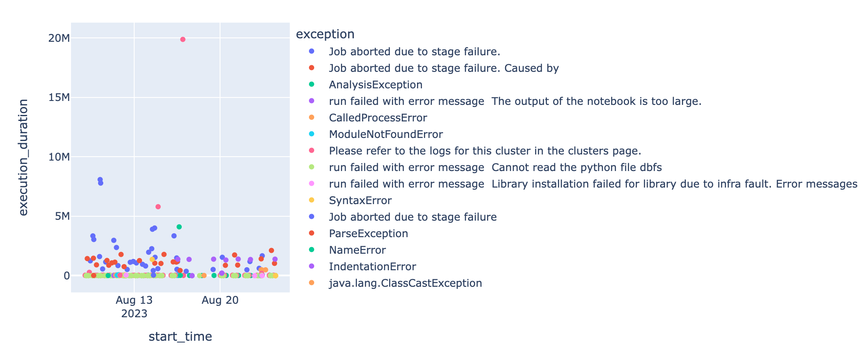Image resolution: width=868 pixels, height=349 pixels.
Task: Toggle 'output of the notebook is too large' entry
Action: point(515,101)
